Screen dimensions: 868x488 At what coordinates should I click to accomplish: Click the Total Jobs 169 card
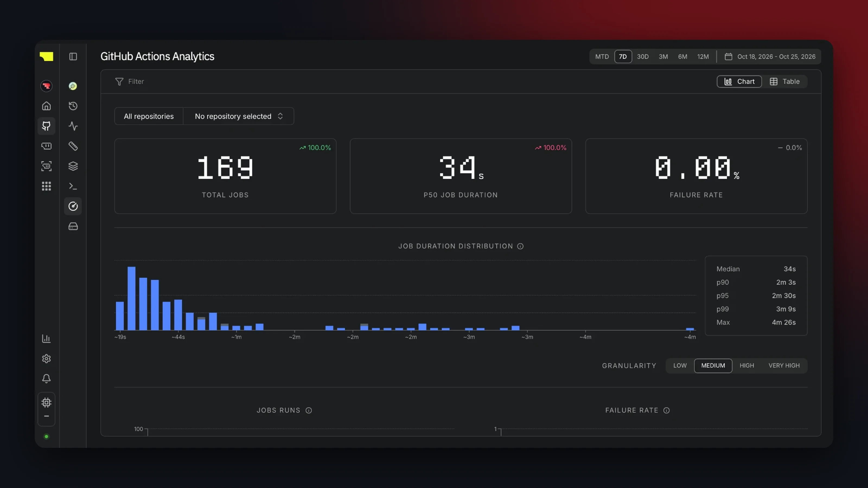[225, 176]
